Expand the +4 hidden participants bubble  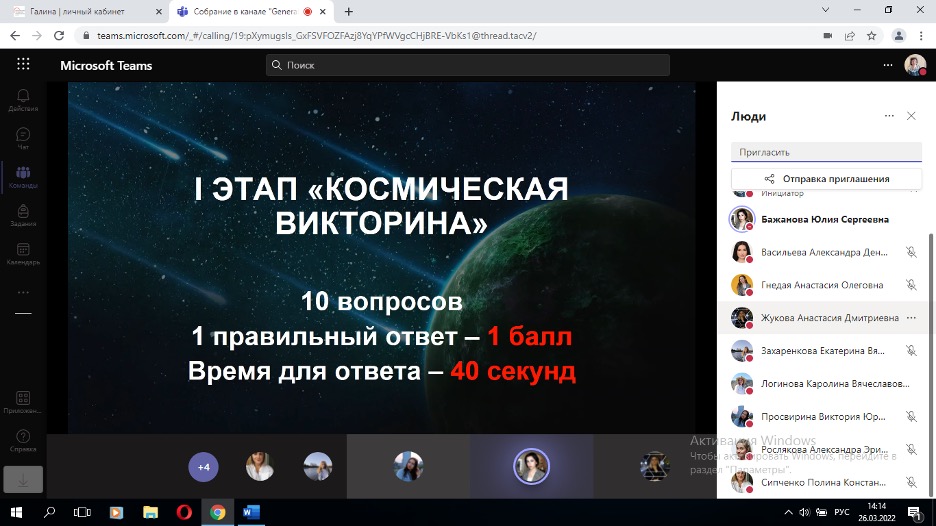[x=203, y=467]
